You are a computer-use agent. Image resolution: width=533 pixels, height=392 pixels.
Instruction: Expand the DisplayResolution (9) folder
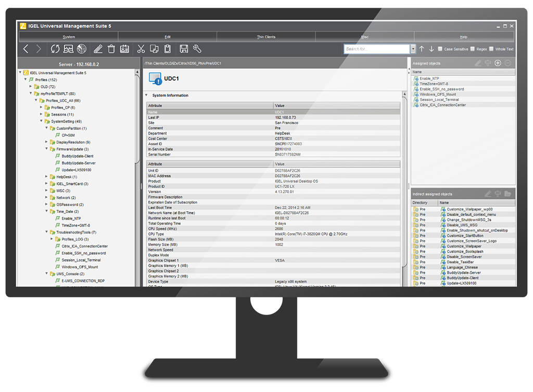(46, 142)
